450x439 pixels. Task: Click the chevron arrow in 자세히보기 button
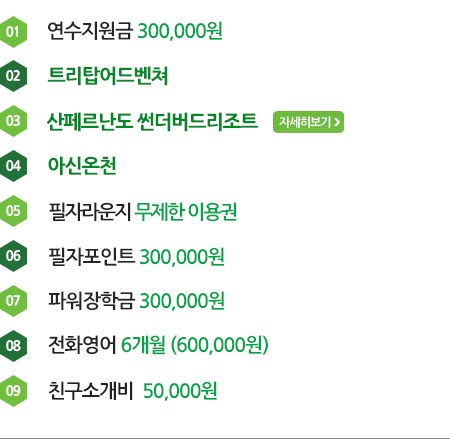[x=337, y=122]
